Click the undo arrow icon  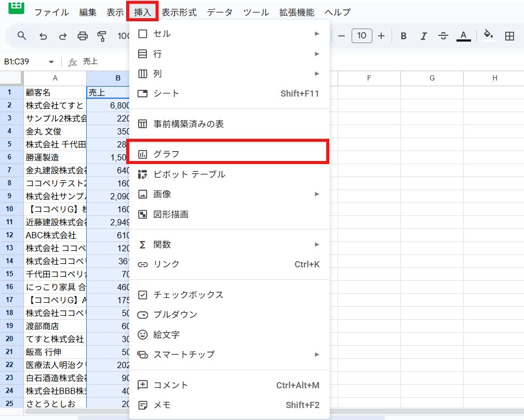43,36
